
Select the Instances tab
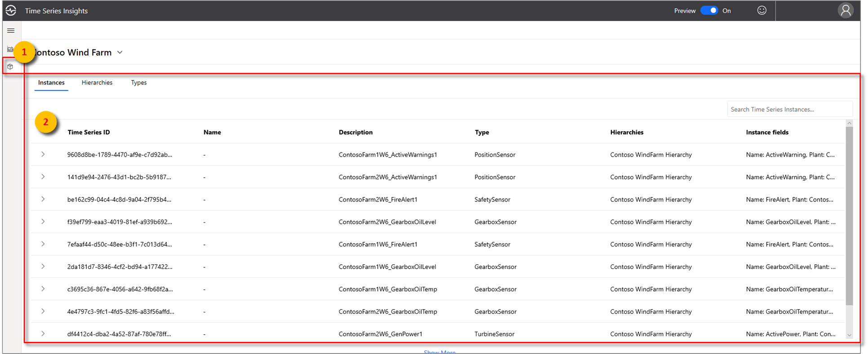click(x=51, y=83)
